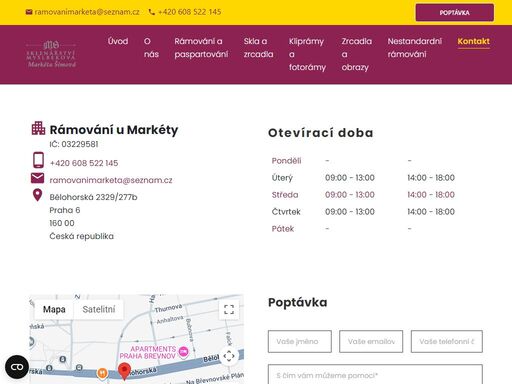The image size is (512, 384).
Task: Toggle the map fullscreen icon
Action: 229,310
